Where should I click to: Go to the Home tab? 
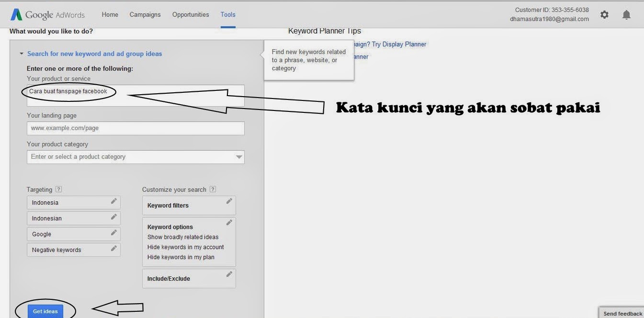coord(110,14)
